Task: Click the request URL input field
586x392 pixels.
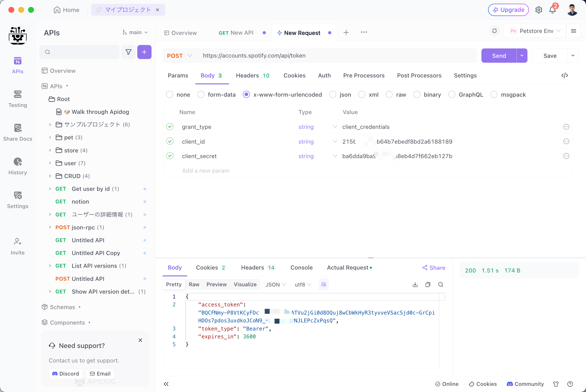Action: tap(335, 56)
